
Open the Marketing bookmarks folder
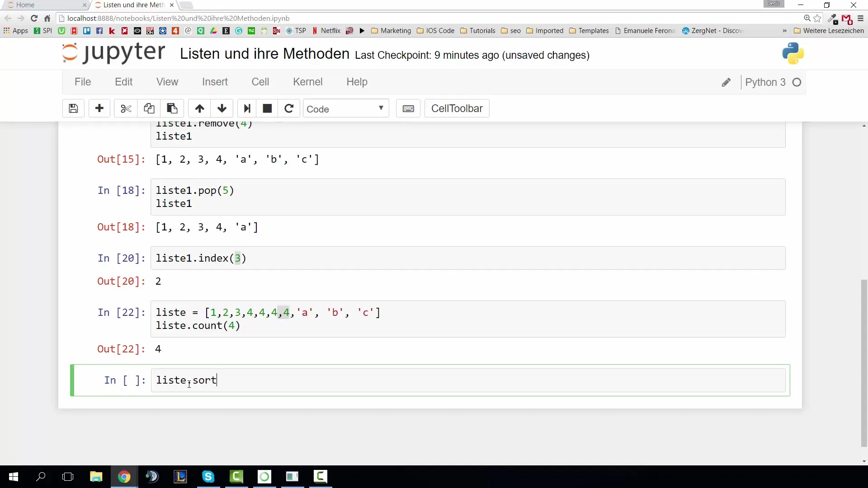coord(391,31)
